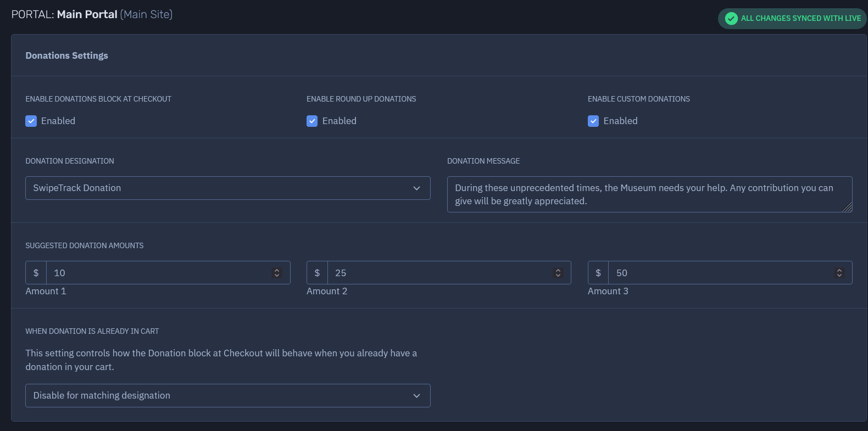Click inside the Donation Message text area
The width and height of the screenshot is (868, 431).
(x=649, y=194)
